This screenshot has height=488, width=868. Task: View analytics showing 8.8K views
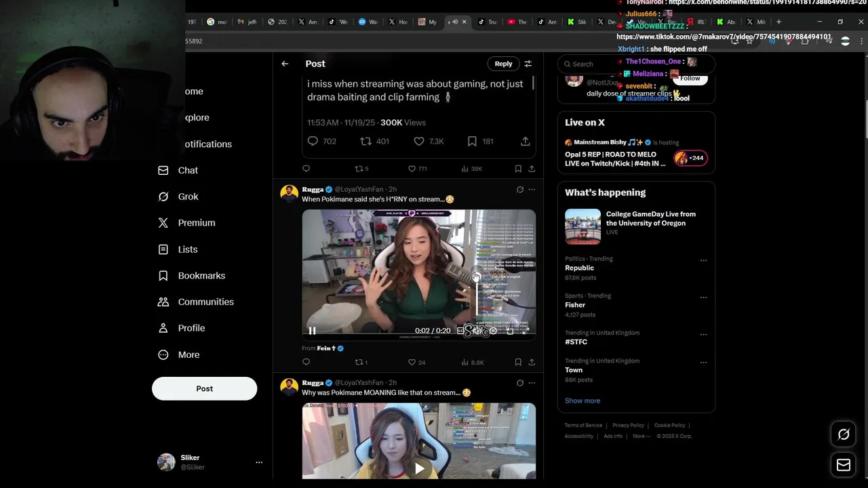click(x=472, y=363)
